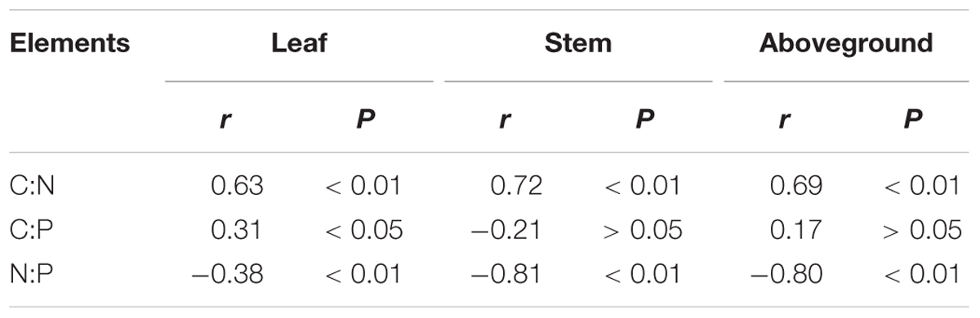The width and height of the screenshot is (980, 318).
Task: Click the r subheader under Leaf
Action: point(225,119)
